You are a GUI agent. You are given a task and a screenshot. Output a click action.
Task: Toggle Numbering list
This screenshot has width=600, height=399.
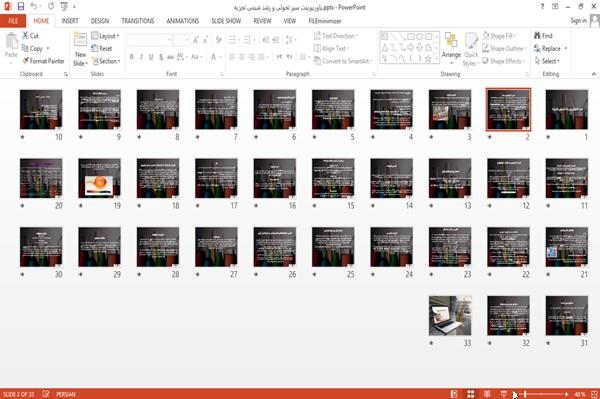point(248,40)
